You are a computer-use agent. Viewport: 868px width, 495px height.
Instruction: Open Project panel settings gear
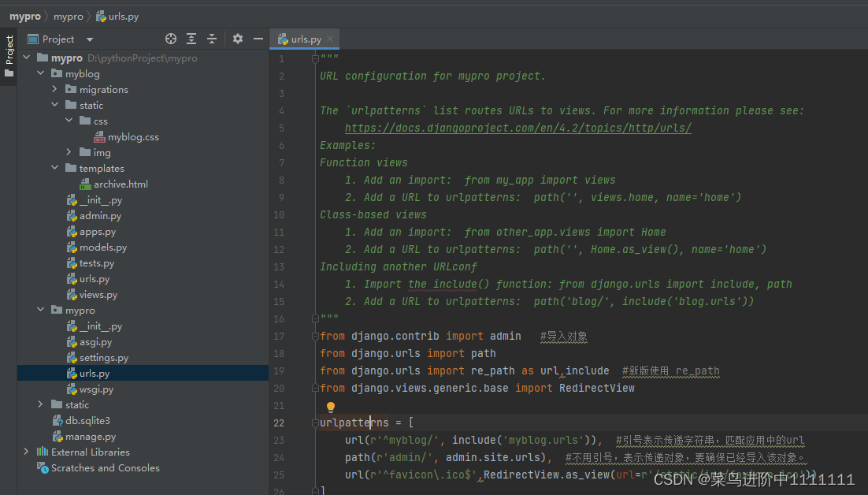pos(238,39)
